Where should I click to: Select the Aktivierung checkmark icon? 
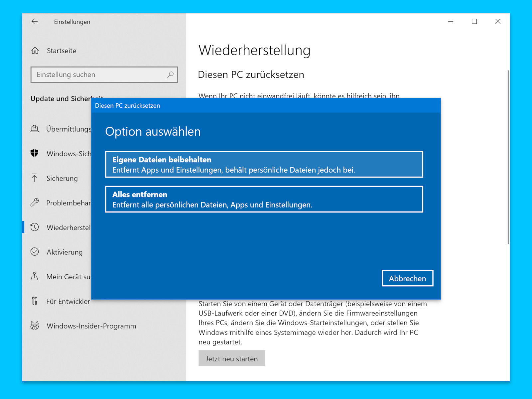point(35,252)
